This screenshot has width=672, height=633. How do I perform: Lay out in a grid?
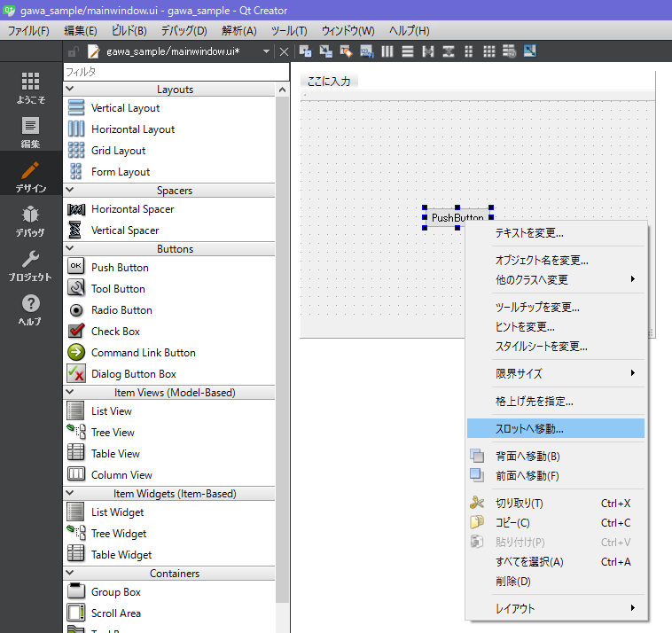tap(489, 51)
